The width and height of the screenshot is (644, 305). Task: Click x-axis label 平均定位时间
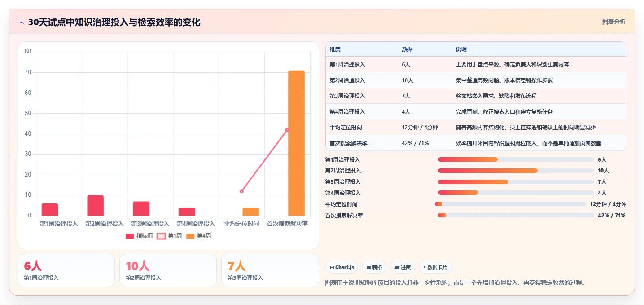[x=241, y=224]
